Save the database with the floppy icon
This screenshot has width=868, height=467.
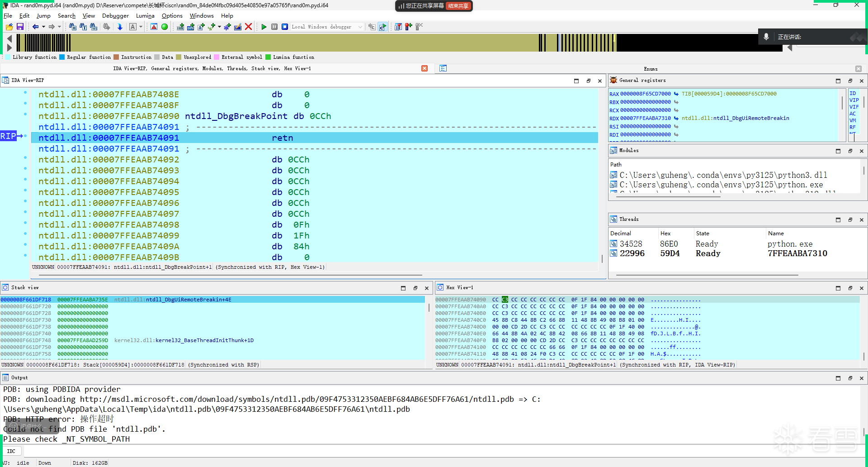[20, 27]
